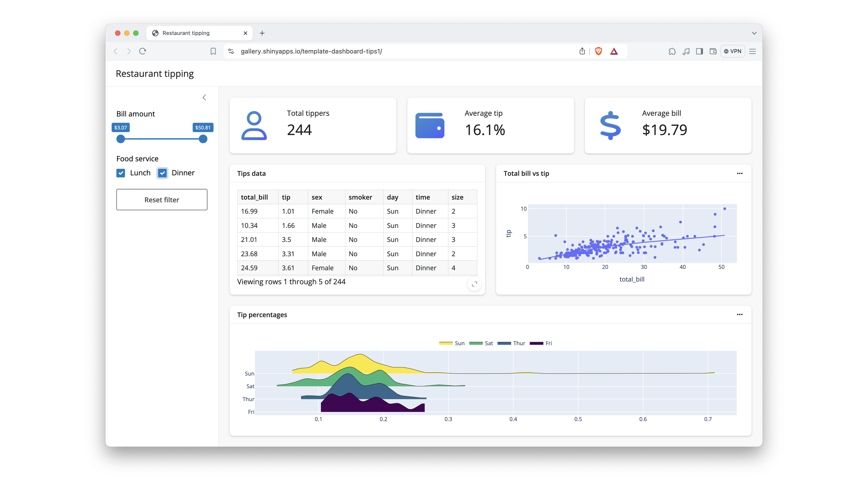
Task: Open the extensions puzzle icon
Action: [x=672, y=51]
